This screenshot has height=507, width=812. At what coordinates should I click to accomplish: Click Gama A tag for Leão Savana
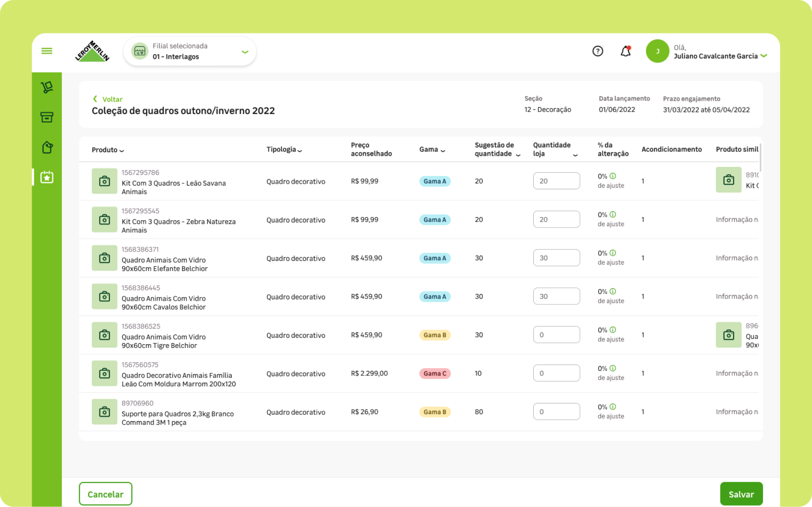pos(435,181)
